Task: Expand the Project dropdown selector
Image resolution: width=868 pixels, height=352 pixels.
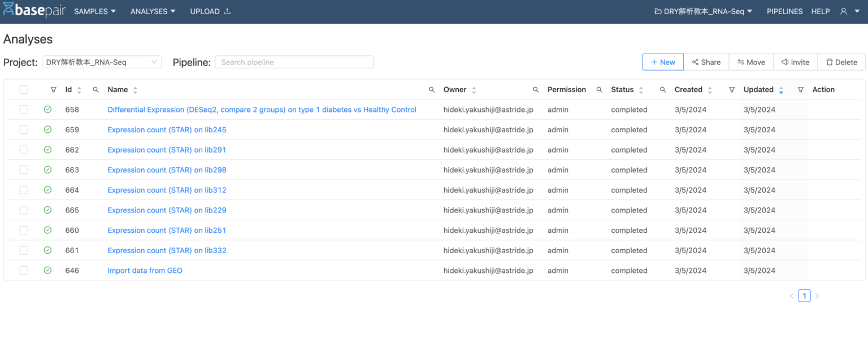Action: (x=102, y=62)
